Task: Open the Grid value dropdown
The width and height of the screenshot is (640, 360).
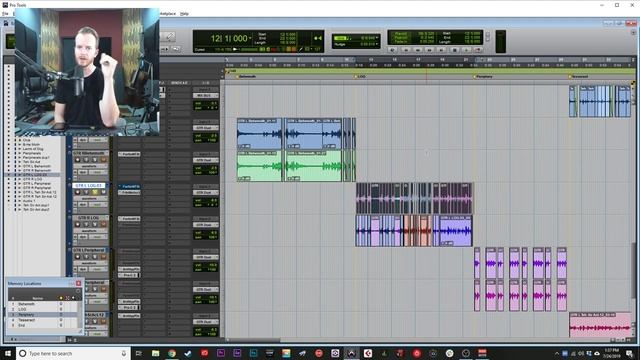Action: click(377, 38)
